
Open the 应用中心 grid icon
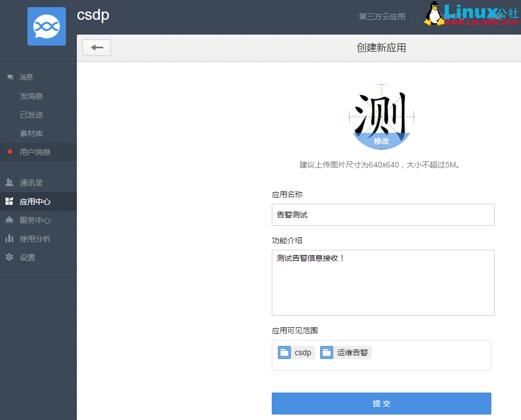(10, 201)
